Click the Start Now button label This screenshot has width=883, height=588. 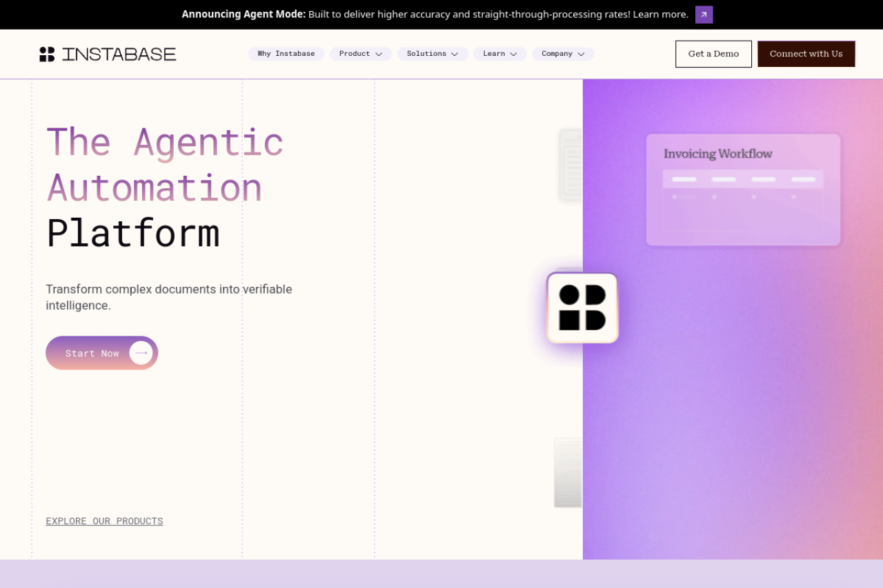click(92, 354)
